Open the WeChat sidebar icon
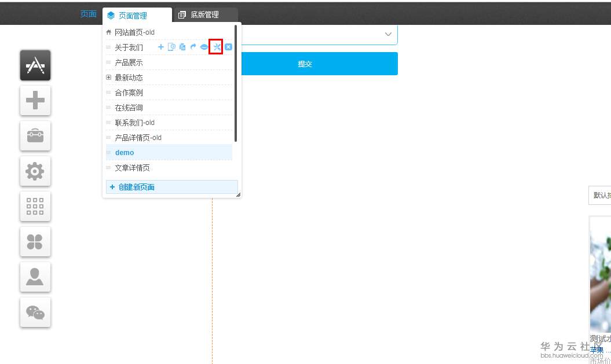Viewport: 611px width, 364px height. [x=35, y=312]
